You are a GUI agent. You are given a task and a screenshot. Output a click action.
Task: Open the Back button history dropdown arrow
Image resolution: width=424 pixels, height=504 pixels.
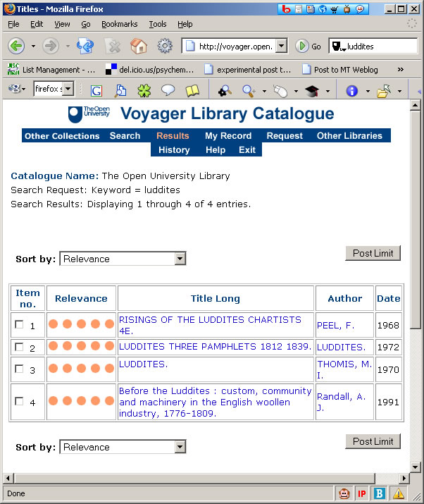click(x=33, y=47)
